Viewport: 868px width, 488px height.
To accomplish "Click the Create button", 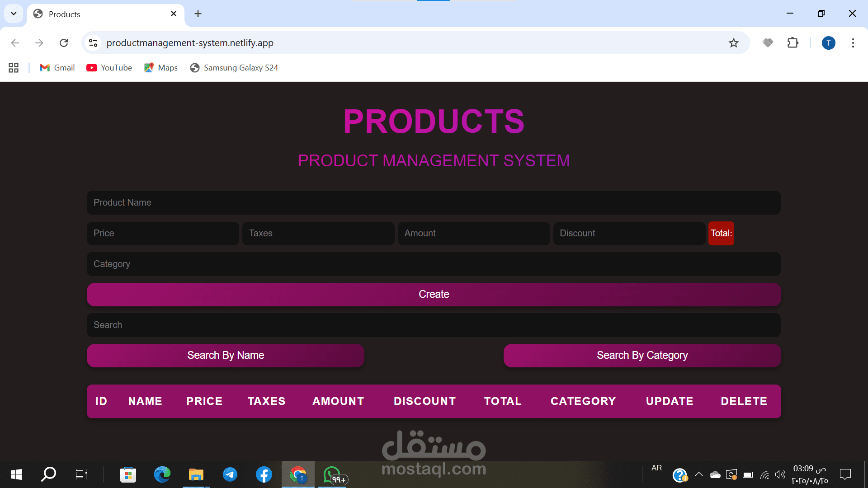I will pos(434,294).
